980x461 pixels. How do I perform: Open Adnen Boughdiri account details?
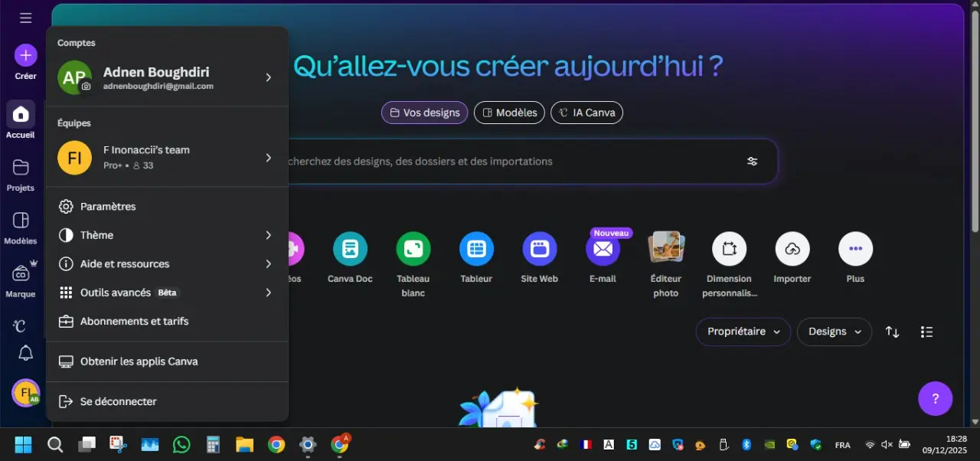(167, 77)
